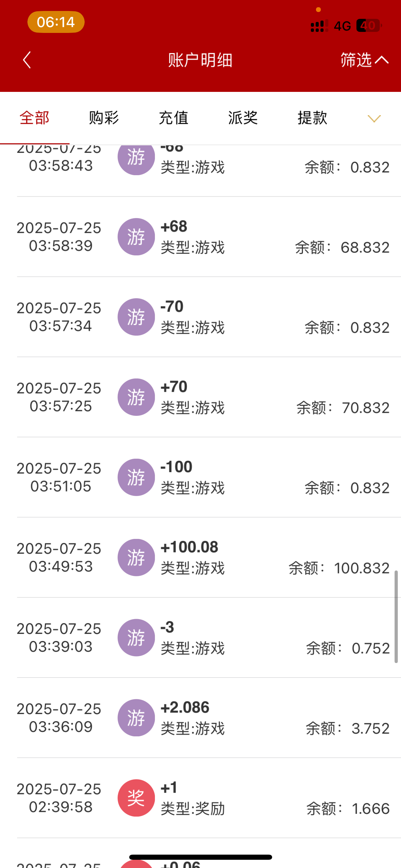Tap game icon beside +68 entry
Screen dimensions: 401x868
tap(136, 237)
